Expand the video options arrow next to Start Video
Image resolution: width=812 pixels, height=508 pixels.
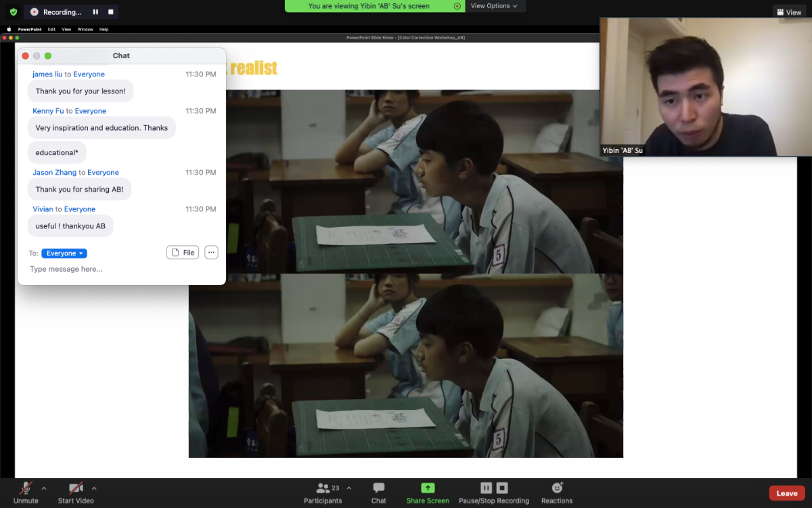tap(94, 488)
